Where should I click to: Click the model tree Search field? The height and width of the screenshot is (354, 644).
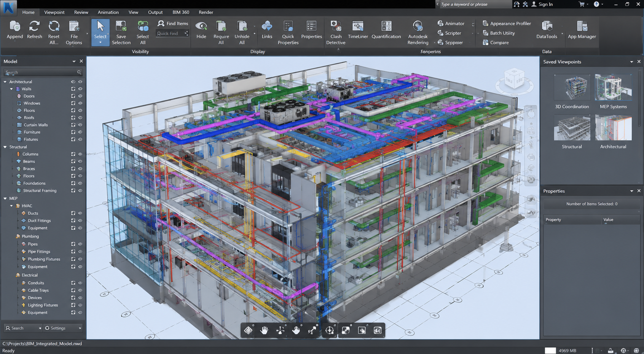pos(43,72)
